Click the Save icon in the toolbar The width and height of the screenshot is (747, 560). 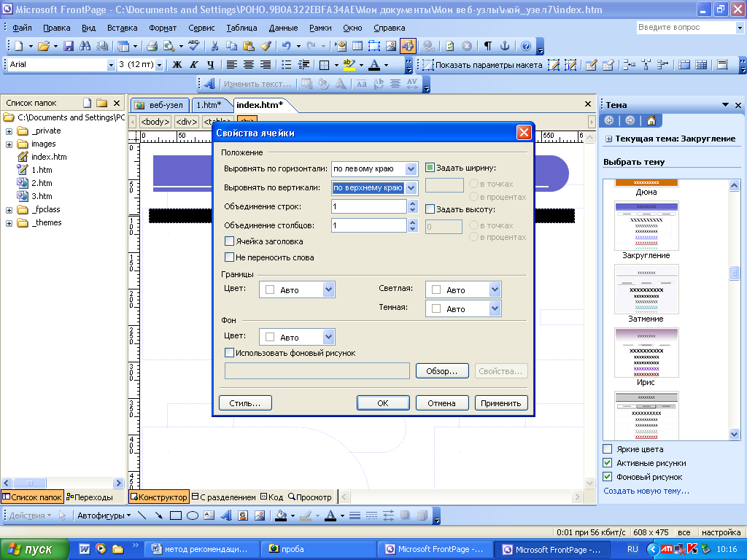[69, 46]
